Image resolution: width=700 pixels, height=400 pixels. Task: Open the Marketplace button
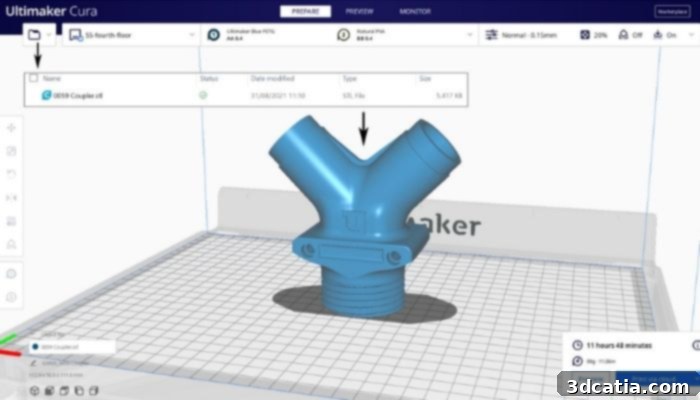tap(672, 12)
